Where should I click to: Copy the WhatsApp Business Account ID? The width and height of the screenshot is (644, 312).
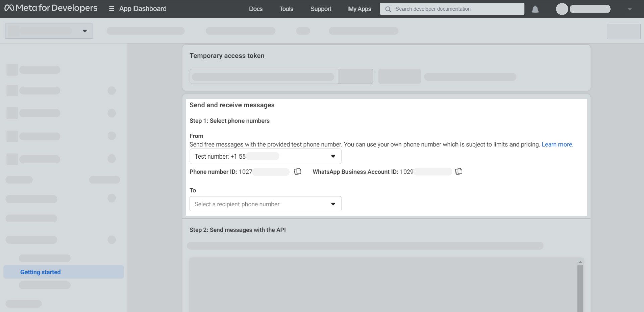coord(459,171)
